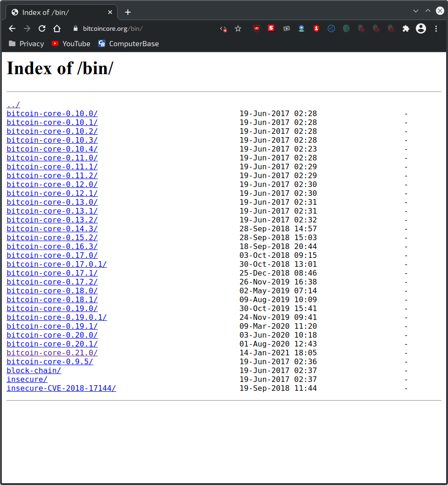The image size is (448, 485).
Task: Open the fingerprint audio blocker extension
Action: tap(376, 28)
